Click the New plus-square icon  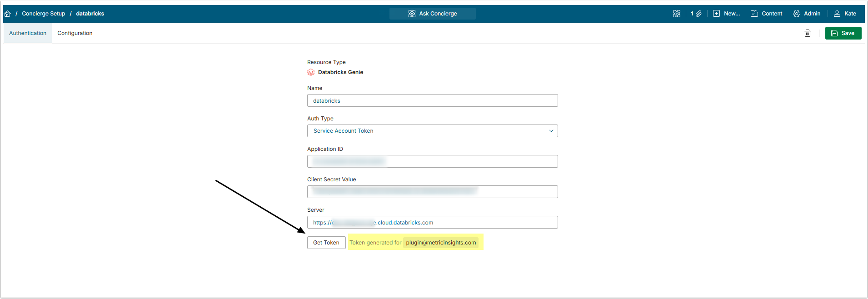(716, 14)
